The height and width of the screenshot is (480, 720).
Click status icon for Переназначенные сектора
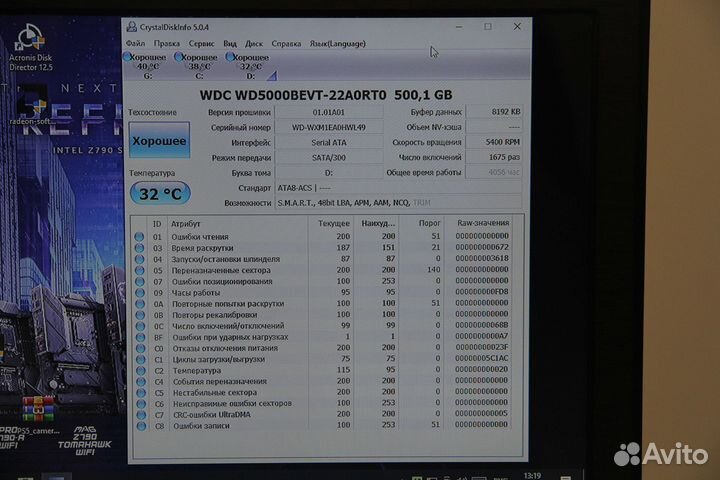(140, 270)
